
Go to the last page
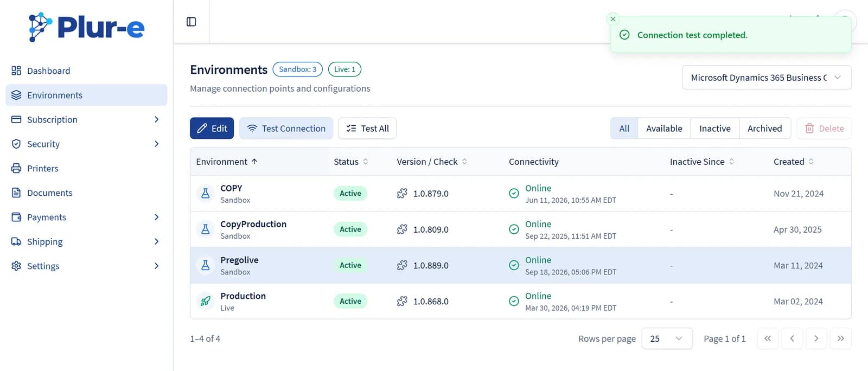[841, 338]
